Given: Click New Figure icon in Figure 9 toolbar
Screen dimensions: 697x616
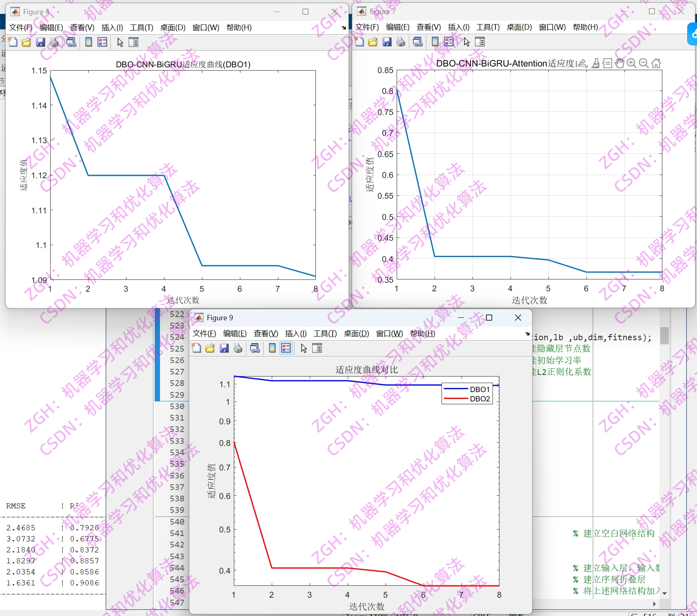Looking at the screenshot, I should (x=197, y=348).
